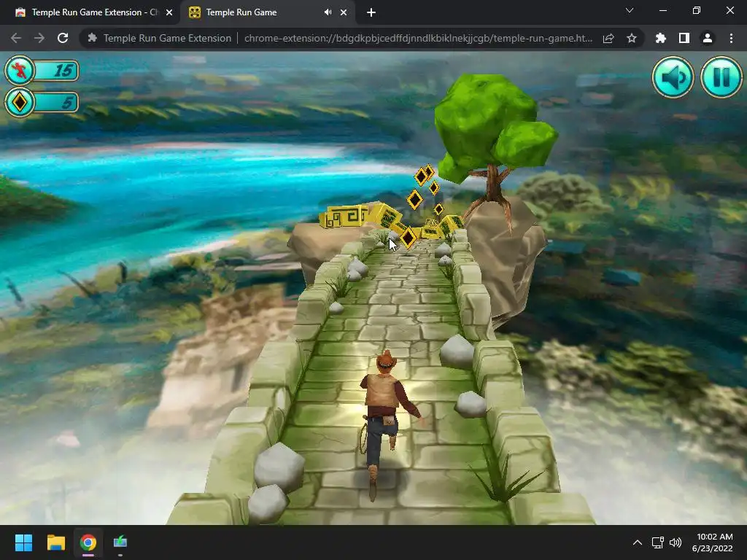Click the extension puzzle icon in address bar
Viewport: 747px width, 560px height.
point(93,38)
